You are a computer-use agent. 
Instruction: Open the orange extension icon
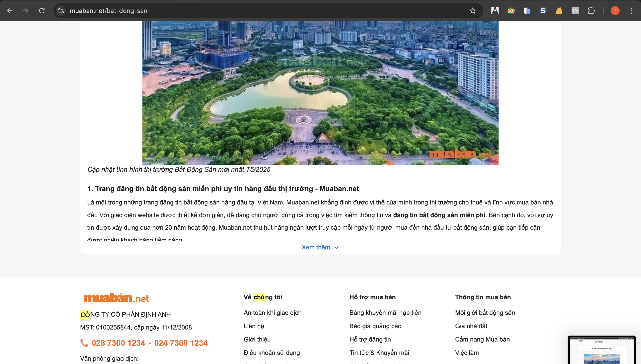tap(559, 11)
